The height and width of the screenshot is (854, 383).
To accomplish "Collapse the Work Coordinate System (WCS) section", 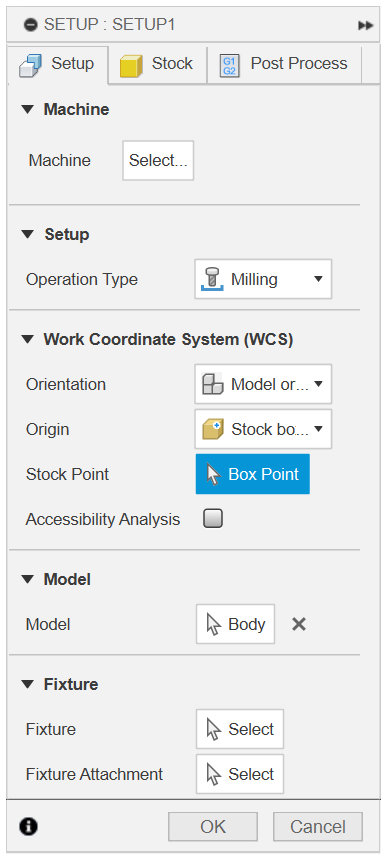I will coord(27,340).
